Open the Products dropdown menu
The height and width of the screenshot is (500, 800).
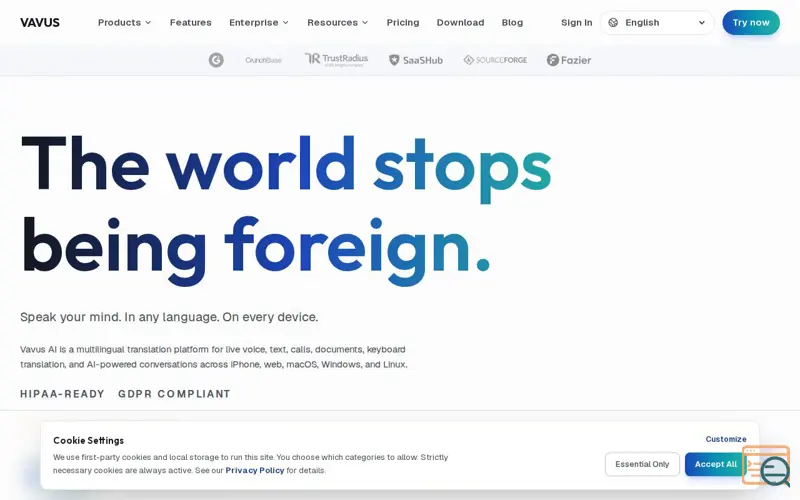(x=124, y=22)
